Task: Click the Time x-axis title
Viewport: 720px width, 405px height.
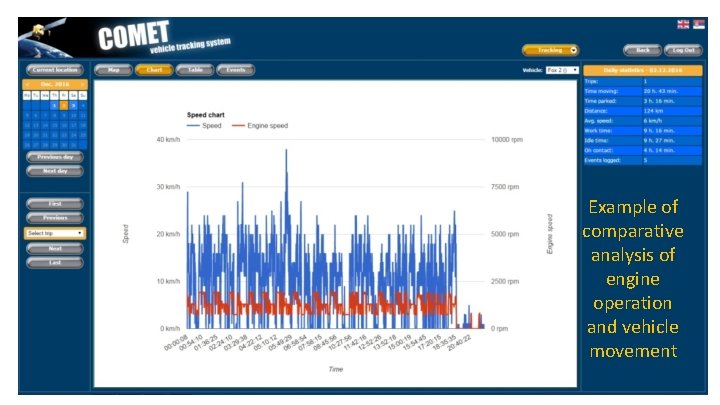Action: point(336,369)
